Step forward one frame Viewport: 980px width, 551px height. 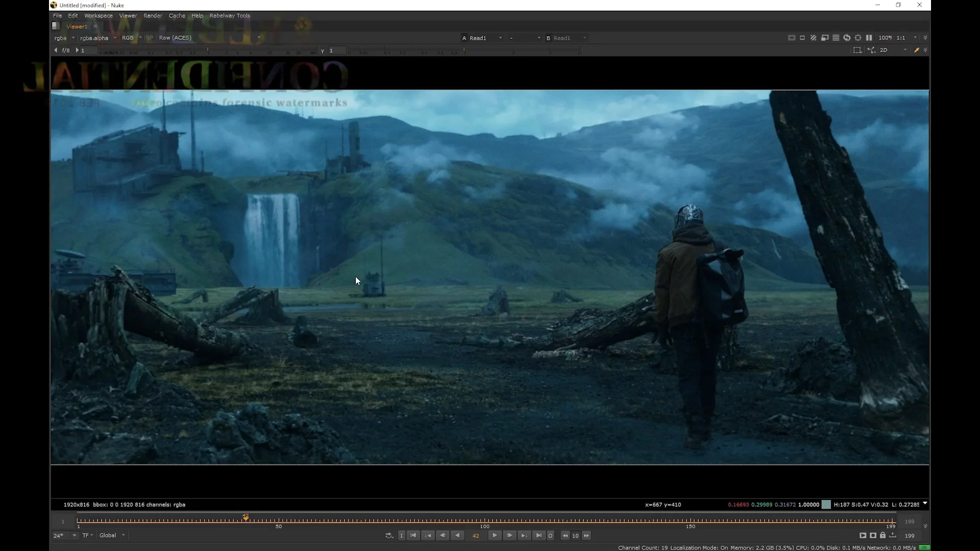point(509,536)
